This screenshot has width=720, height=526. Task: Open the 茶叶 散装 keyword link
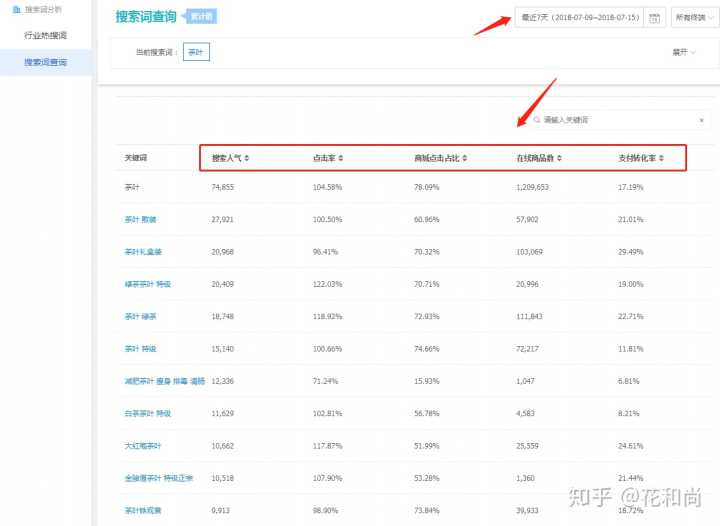point(141,219)
